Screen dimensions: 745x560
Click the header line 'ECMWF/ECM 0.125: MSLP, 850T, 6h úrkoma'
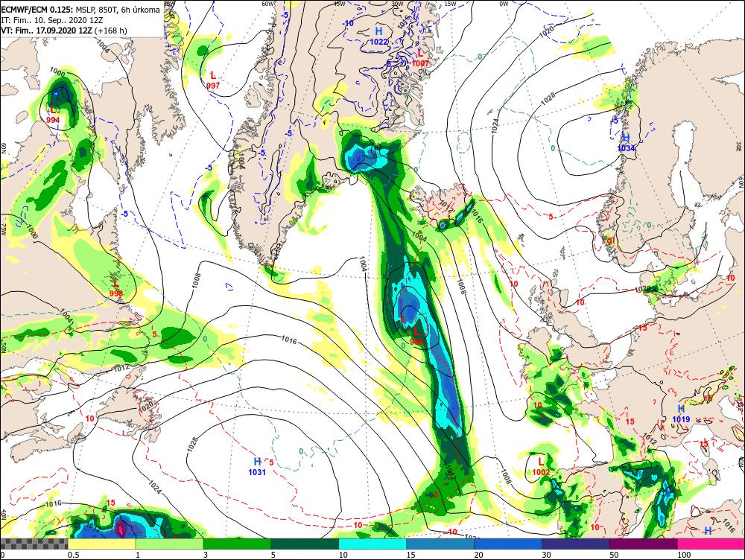pos(80,10)
